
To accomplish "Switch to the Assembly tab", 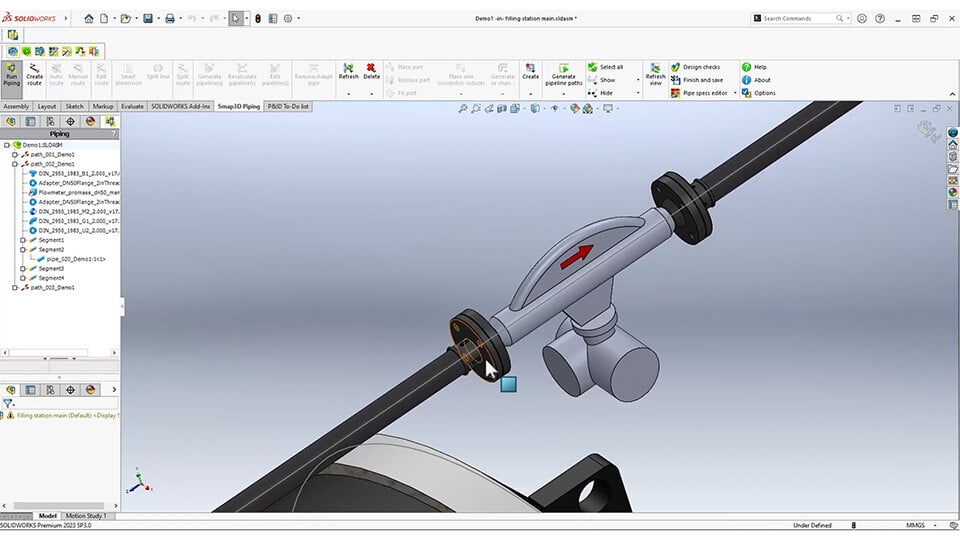I will click(16, 107).
